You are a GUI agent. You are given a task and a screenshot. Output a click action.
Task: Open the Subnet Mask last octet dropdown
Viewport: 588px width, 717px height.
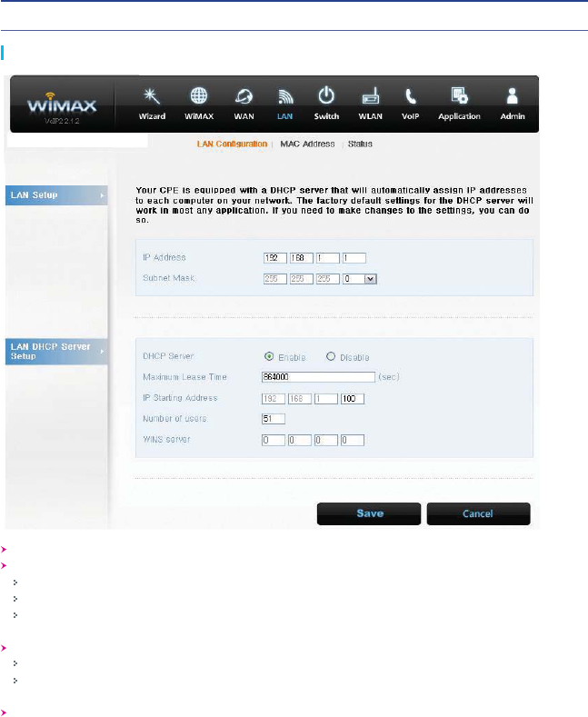[371, 279]
